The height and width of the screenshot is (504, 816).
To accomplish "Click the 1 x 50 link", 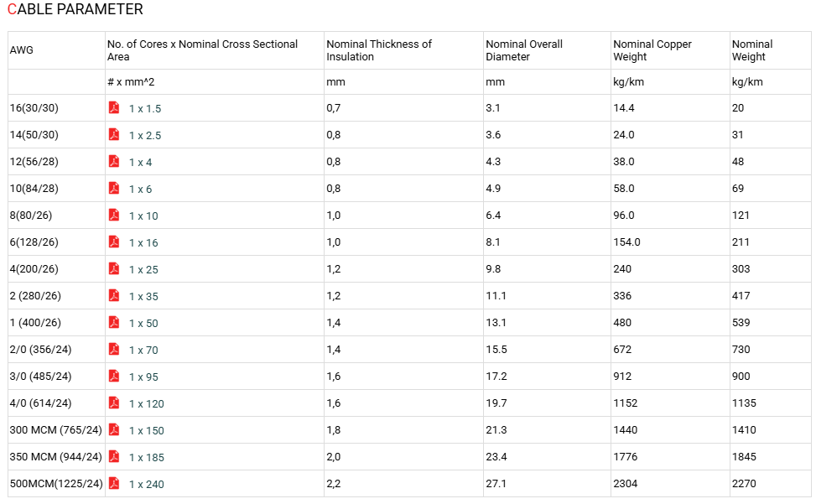I will tap(143, 323).
